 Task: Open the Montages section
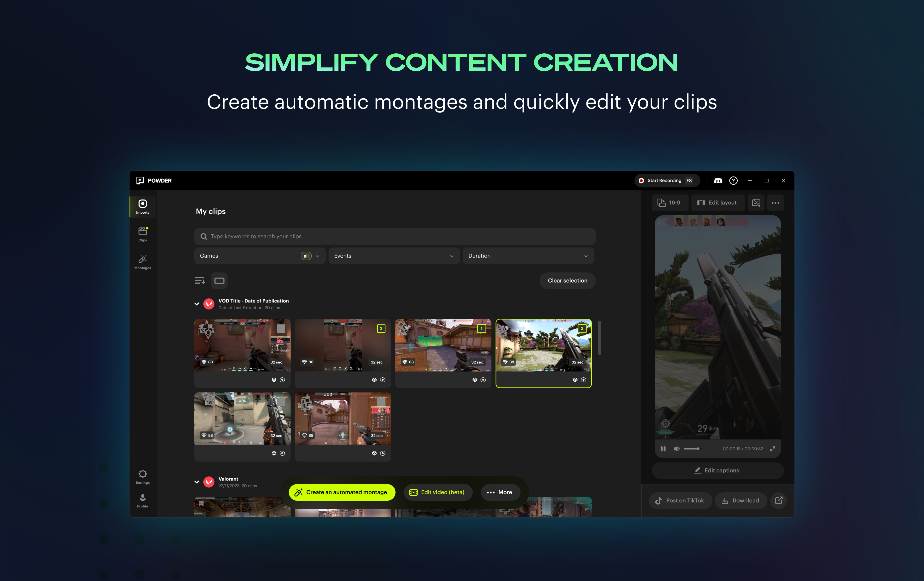(x=142, y=262)
